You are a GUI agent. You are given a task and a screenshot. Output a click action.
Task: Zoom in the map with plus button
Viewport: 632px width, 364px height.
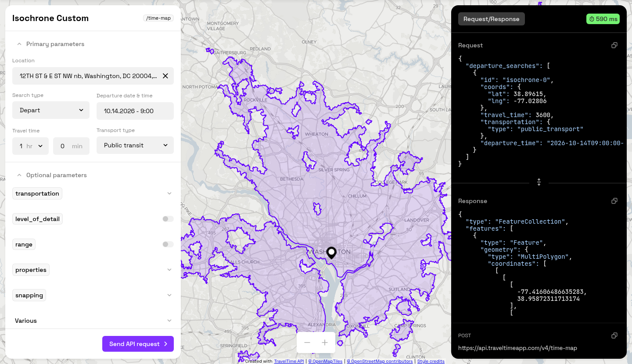(325, 343)
